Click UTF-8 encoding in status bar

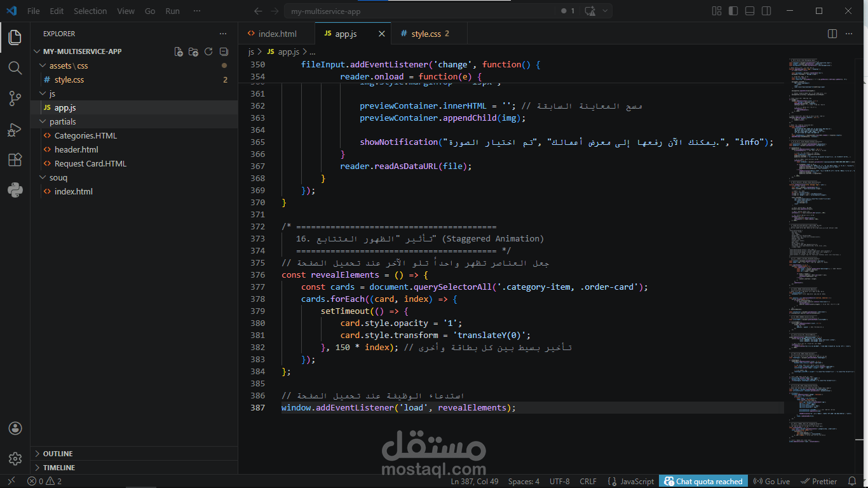pos(559,481)
